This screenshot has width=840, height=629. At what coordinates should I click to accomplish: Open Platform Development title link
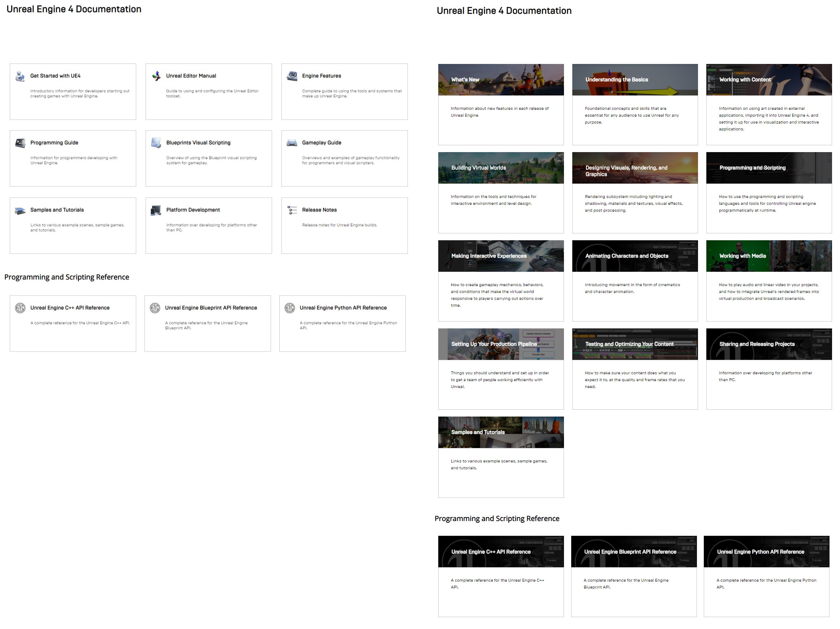point(193,210)
